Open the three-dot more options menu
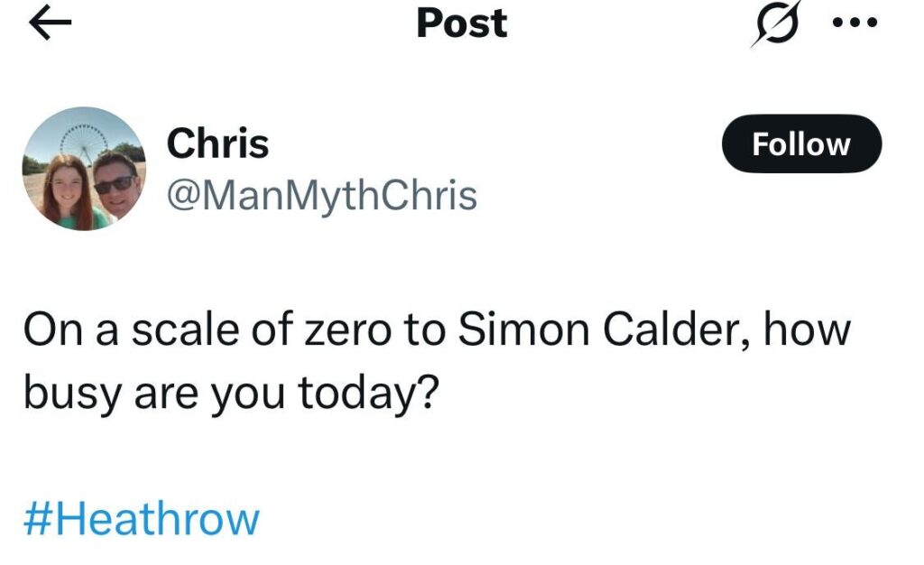The height and width of the screenshot is (565, 924). [x=854, y=24]
